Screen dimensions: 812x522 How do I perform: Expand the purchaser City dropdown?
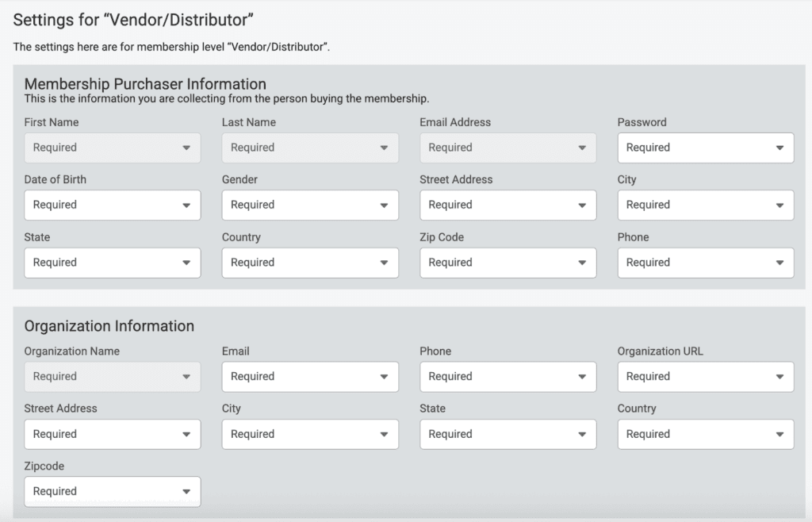click(x=705, y=205)
